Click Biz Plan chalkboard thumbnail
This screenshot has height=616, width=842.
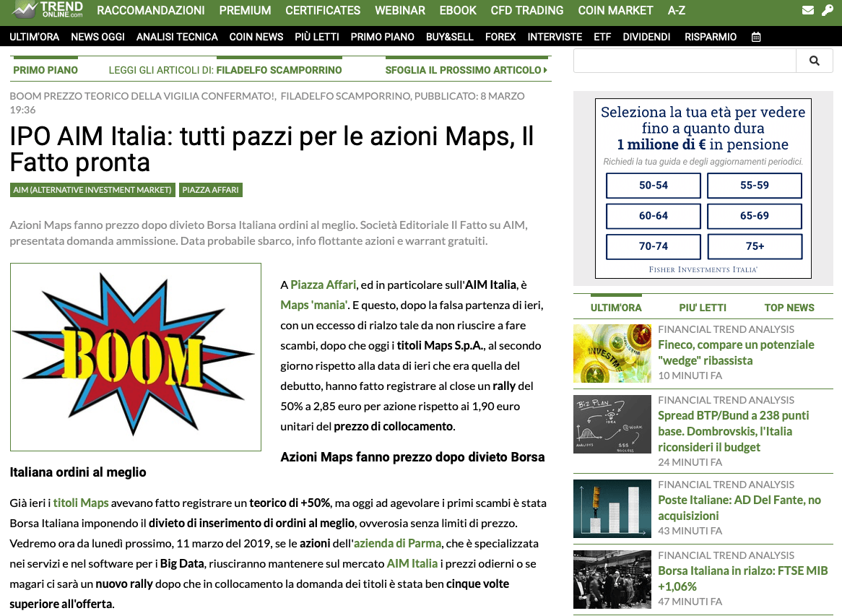click(x=612, y=425)
